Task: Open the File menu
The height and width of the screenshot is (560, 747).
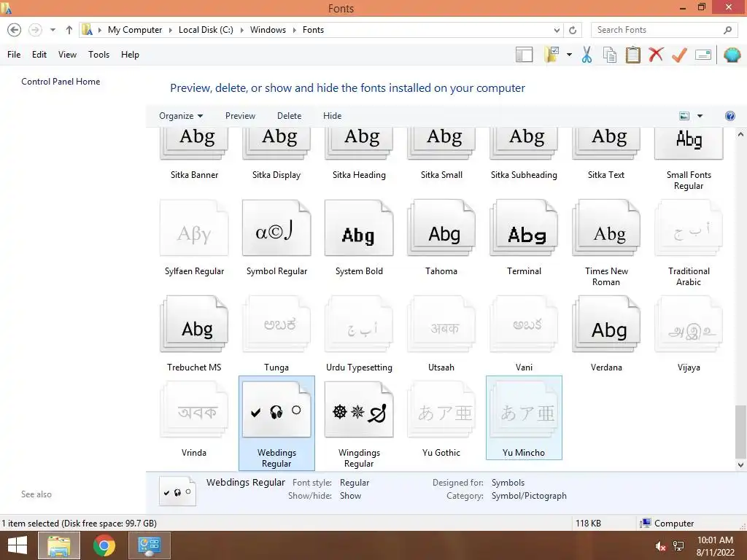Action: pyautogui.click(x=14, y=54)
